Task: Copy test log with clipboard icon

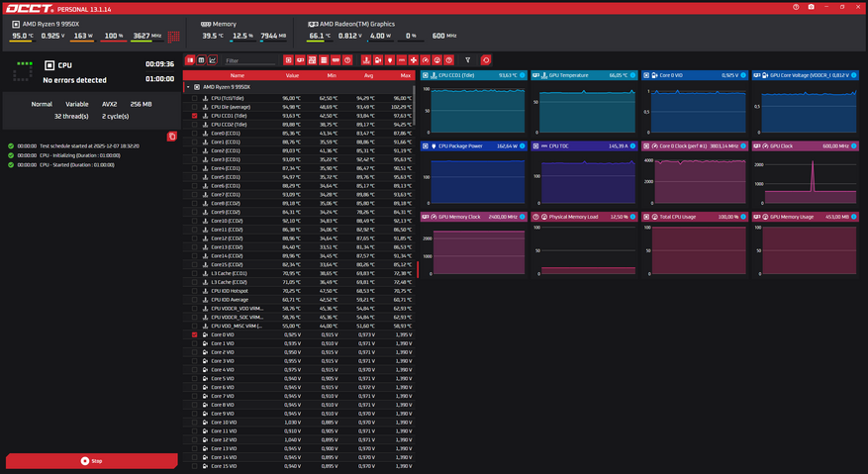Action: tap(172, 136)
